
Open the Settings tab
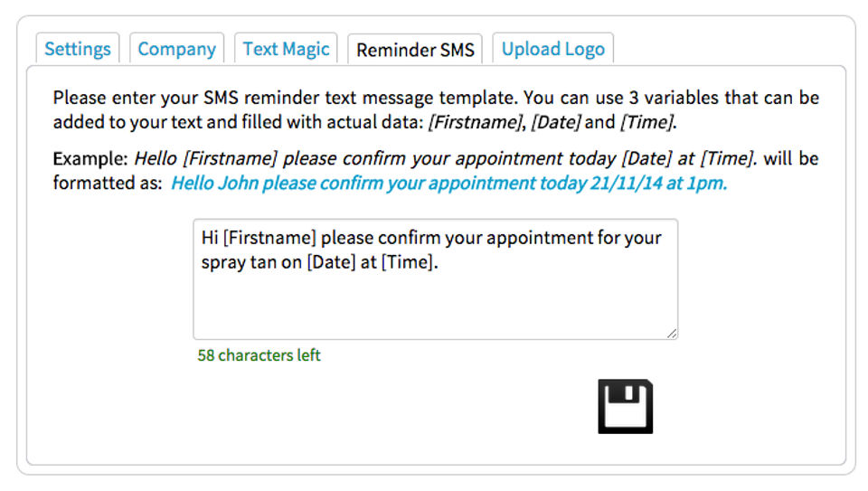coord(78,49)
